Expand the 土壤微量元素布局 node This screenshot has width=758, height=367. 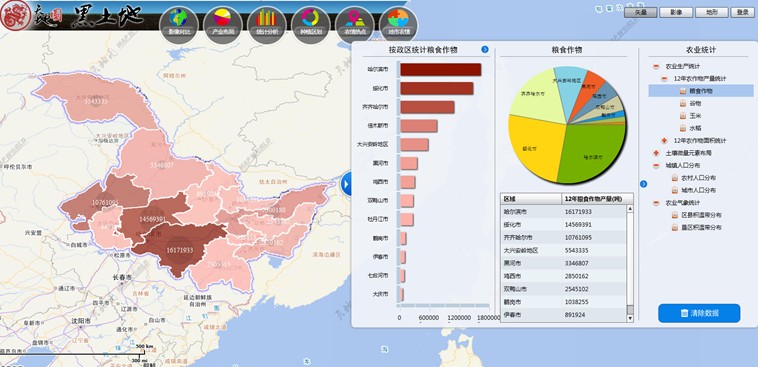pos(656,153)
